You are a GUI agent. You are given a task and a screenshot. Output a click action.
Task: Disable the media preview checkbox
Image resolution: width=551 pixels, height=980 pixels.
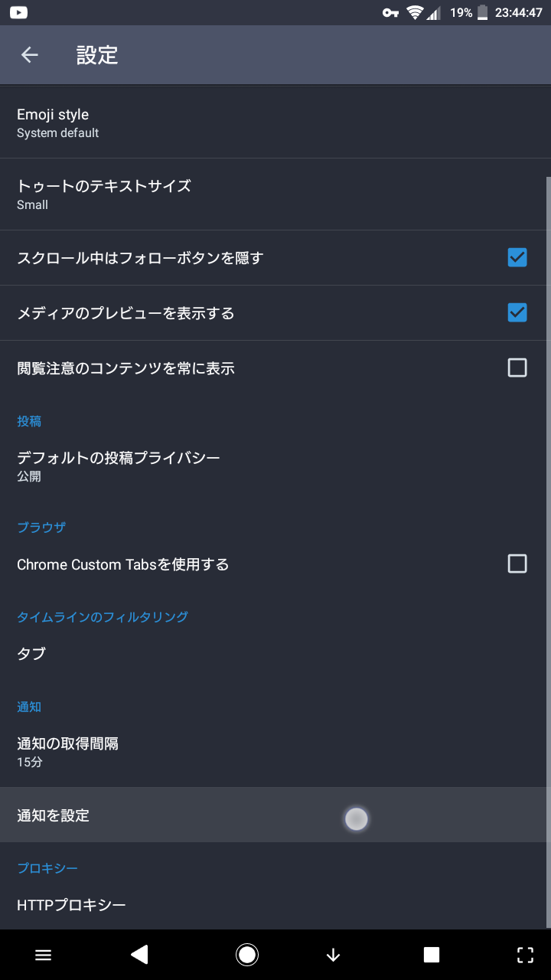pyautogui.click(x=517, y=313)
